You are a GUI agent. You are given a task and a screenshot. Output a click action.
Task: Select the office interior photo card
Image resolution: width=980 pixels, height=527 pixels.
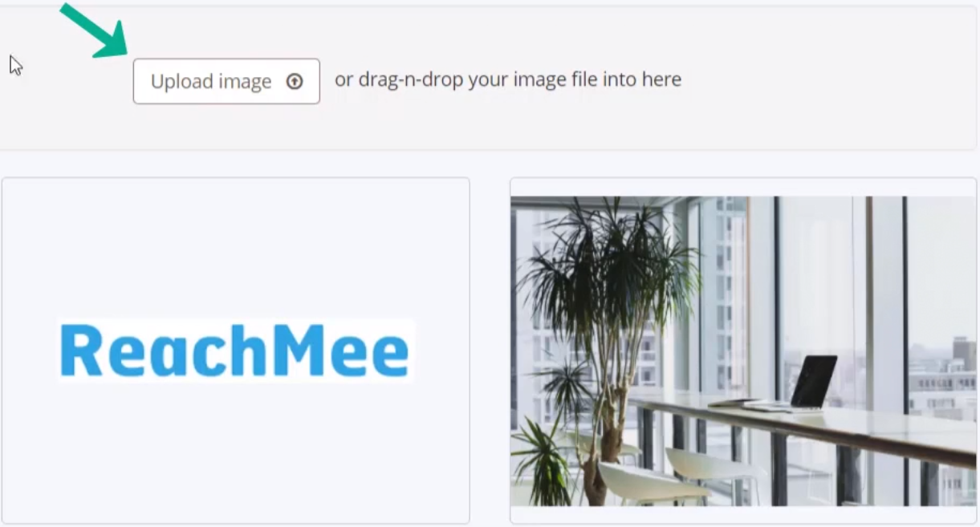(x=743, y=351)
